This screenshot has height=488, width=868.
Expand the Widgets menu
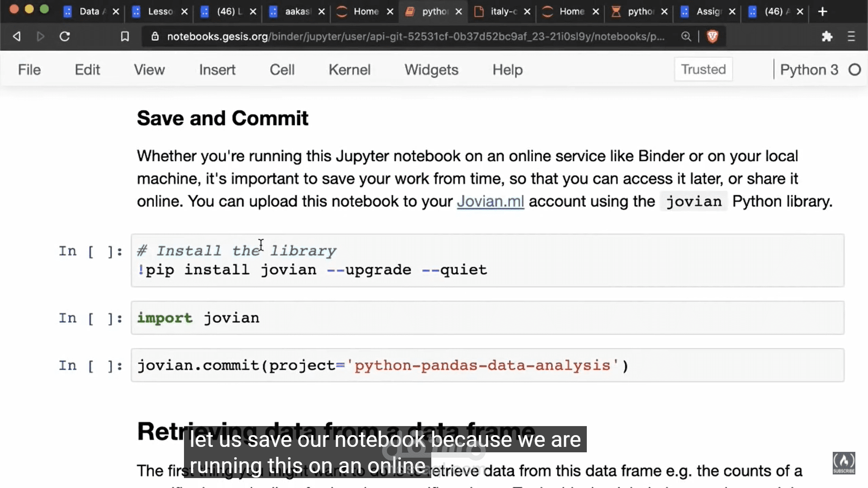pos(431,70)
